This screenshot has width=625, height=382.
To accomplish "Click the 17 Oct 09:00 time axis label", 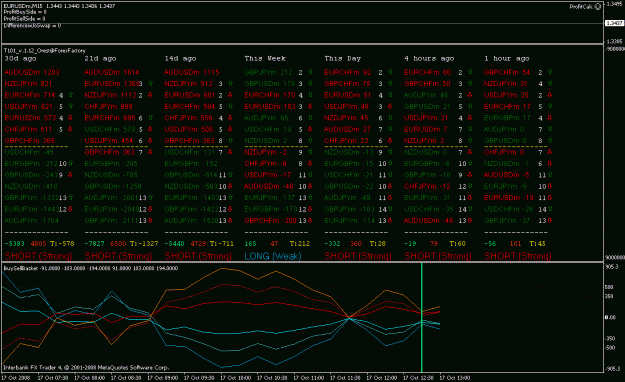I will click(x=163, y=378).
